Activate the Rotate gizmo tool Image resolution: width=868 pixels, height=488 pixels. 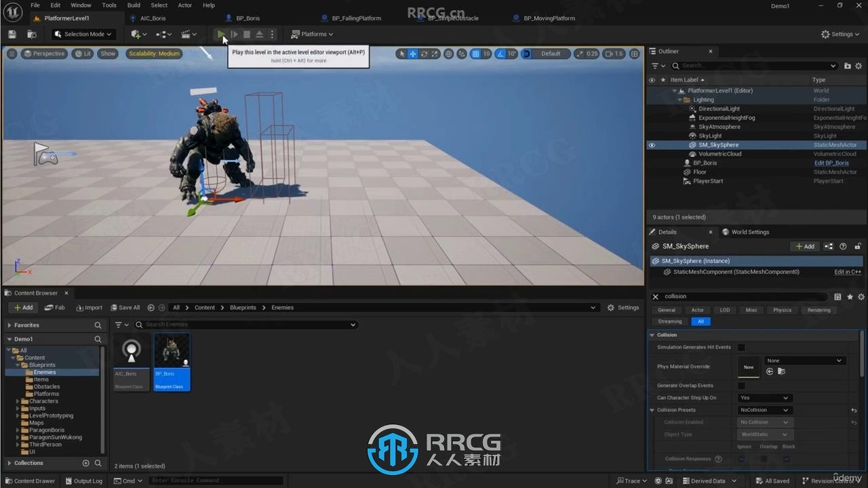tap(424, 54)
